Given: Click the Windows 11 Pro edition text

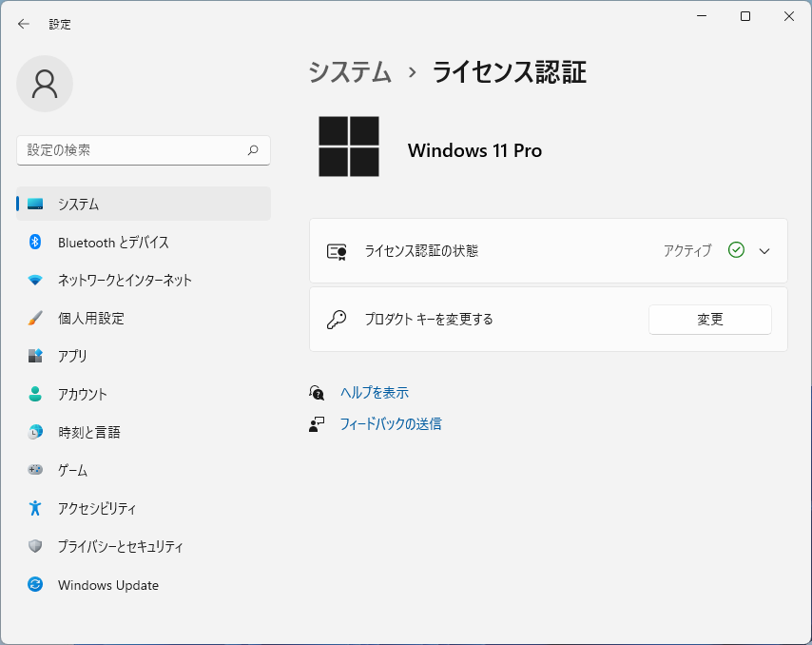Looking at the screenshot, I should pos(474,150).
